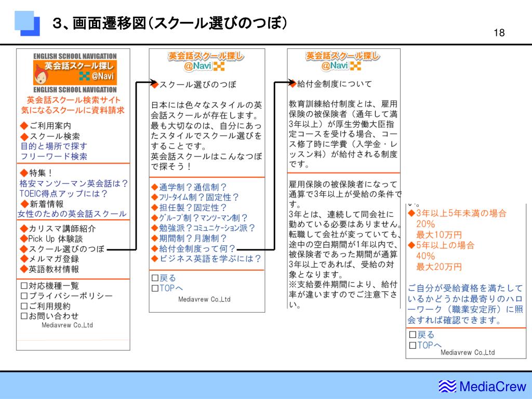Open フリータイム制？固定性？ link

[199, 197]
